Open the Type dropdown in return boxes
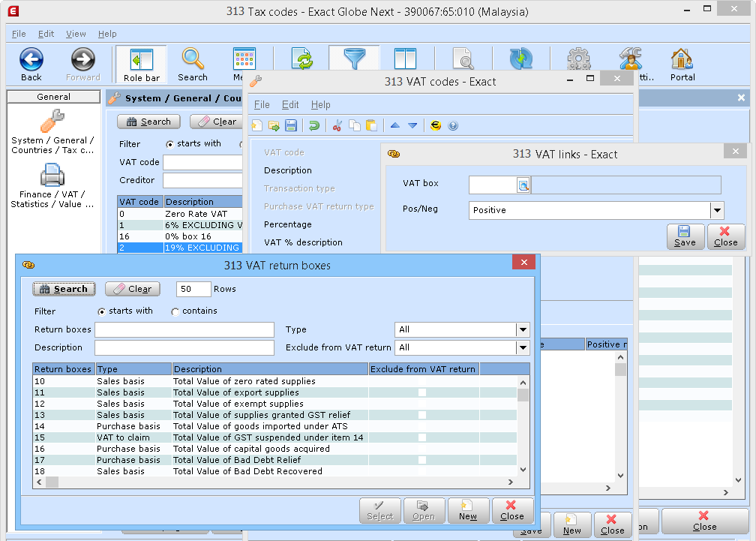 point(522,329)
